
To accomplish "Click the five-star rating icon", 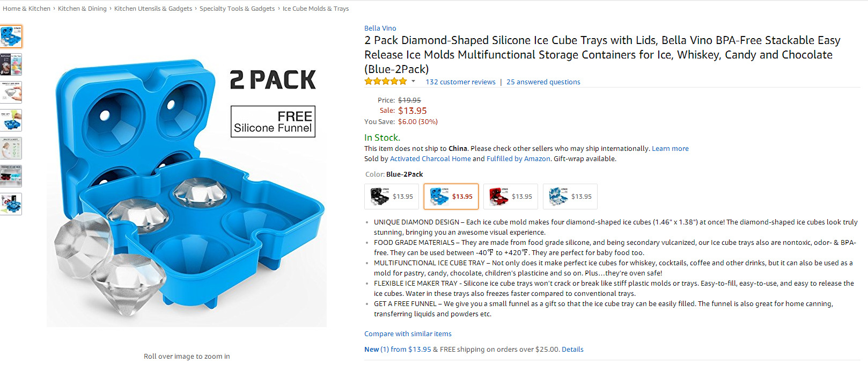I will click(x=386, y=82).
